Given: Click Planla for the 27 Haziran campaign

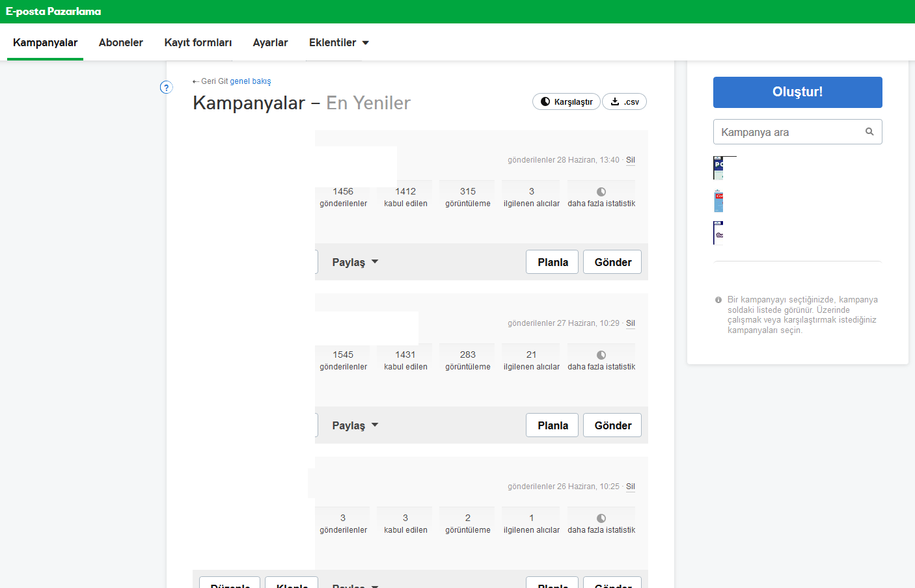Looking at the screenshot, I should [552, 425].
